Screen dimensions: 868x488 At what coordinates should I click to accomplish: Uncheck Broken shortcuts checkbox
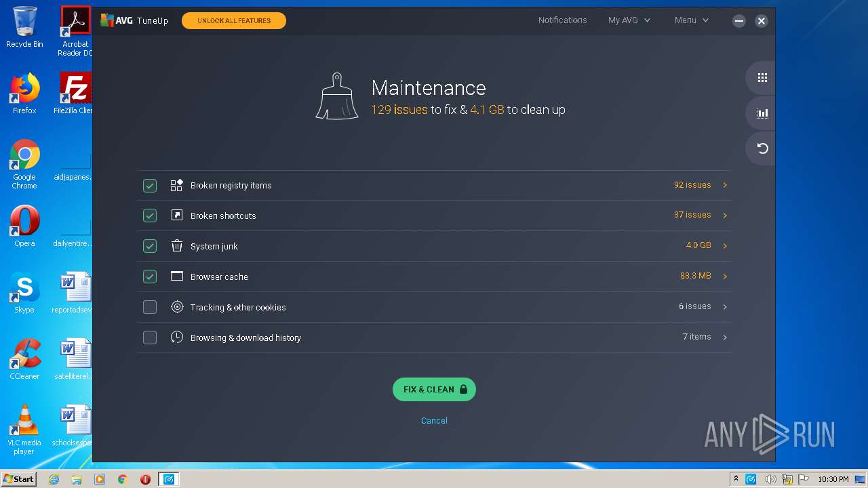150,216
